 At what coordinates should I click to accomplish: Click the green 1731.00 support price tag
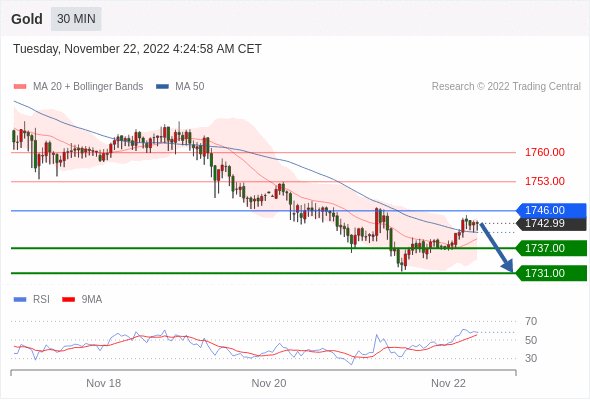pyautogui.click(x=552, y=273)
